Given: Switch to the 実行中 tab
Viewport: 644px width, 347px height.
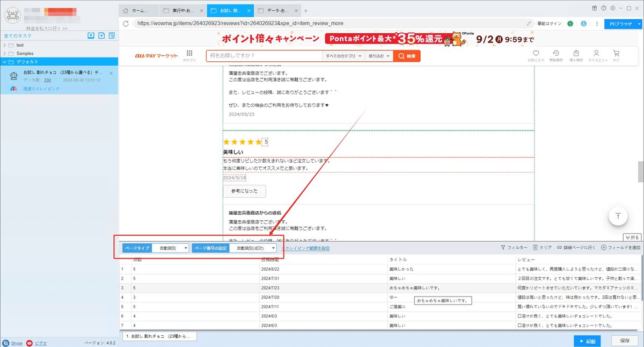Looking at the screenshot, I should click(183, 10).
